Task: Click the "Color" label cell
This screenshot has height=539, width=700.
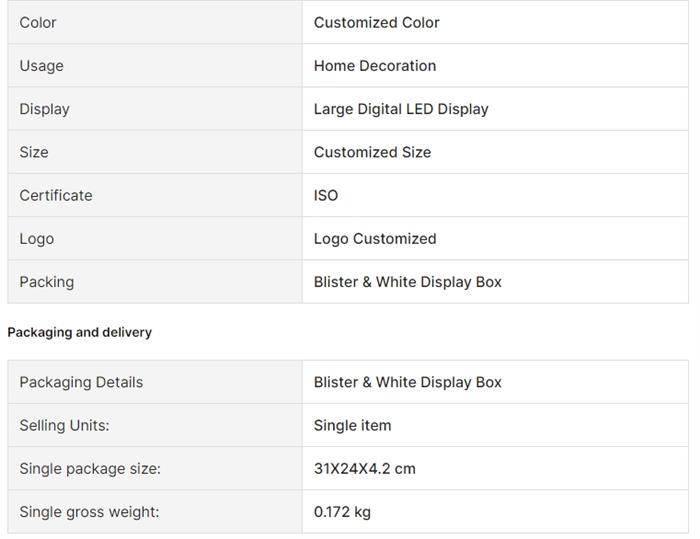Action: (x=38, y=22)
